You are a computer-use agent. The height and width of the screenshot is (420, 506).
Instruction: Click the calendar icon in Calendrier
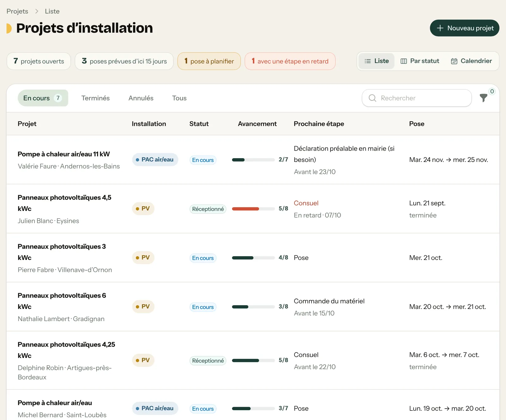point(454,61)
